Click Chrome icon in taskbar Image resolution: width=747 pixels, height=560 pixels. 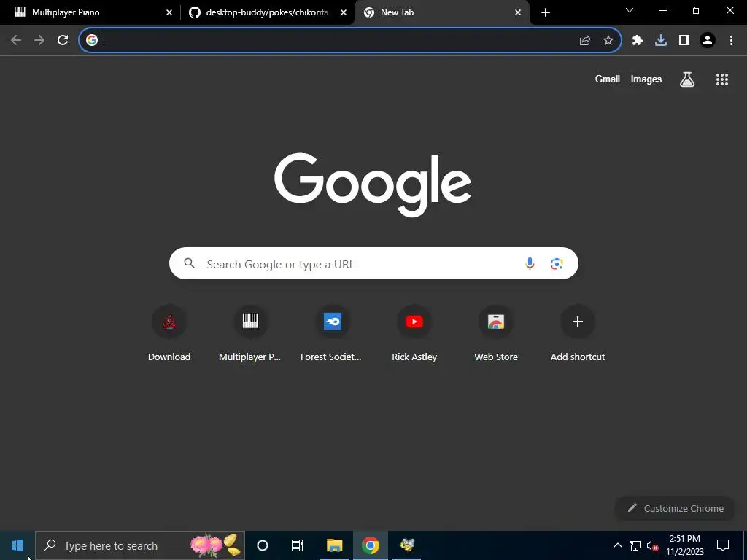tap(370, 545)
